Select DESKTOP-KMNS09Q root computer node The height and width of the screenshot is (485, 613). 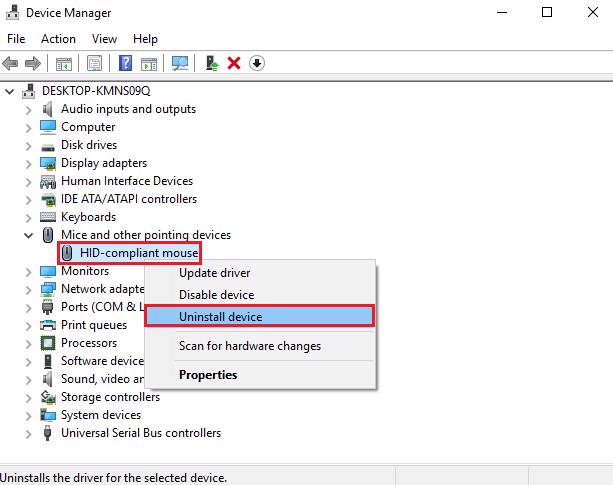[x=98, y=90]
